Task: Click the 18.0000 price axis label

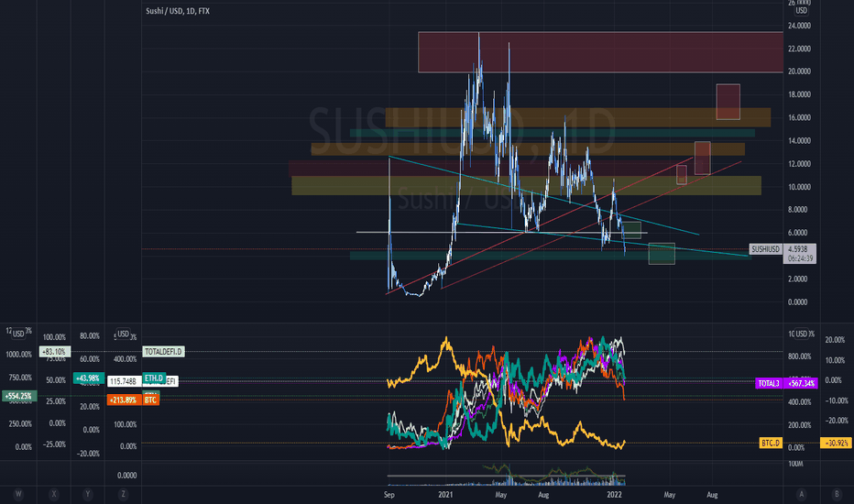Action: tap(799, 94)
